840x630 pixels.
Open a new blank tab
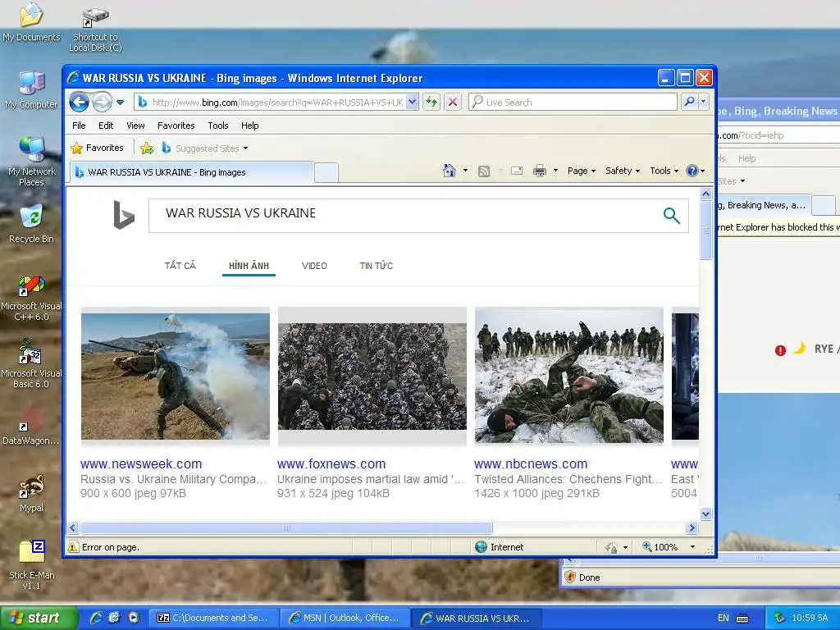tap(326, 172)
